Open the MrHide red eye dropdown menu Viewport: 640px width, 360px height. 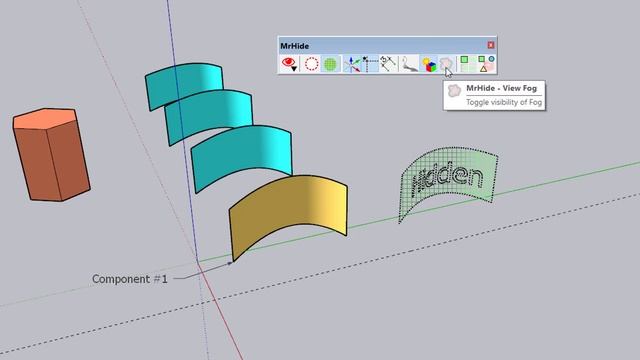289,64
